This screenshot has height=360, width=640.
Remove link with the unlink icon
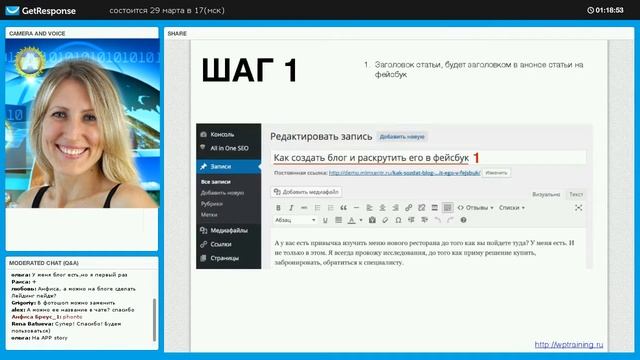[x=422, y=208]
